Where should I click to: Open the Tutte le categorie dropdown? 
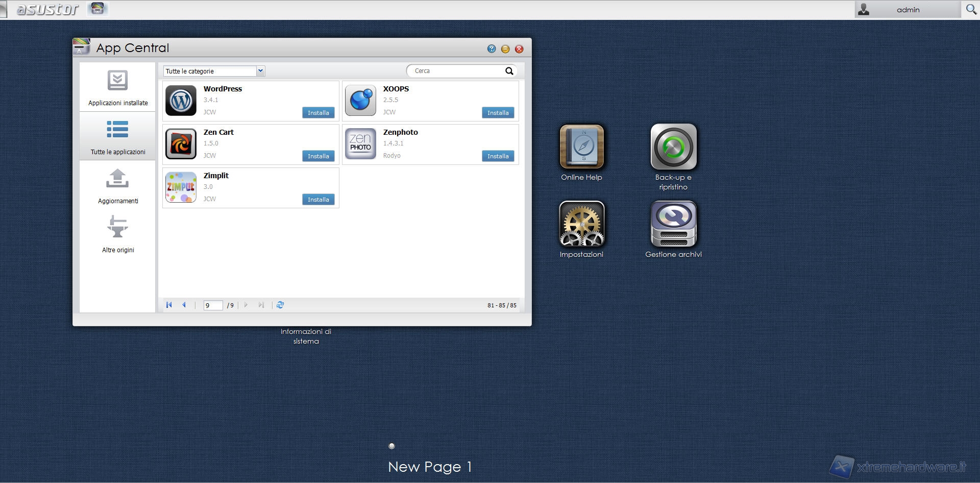click(x=260, y=71)
